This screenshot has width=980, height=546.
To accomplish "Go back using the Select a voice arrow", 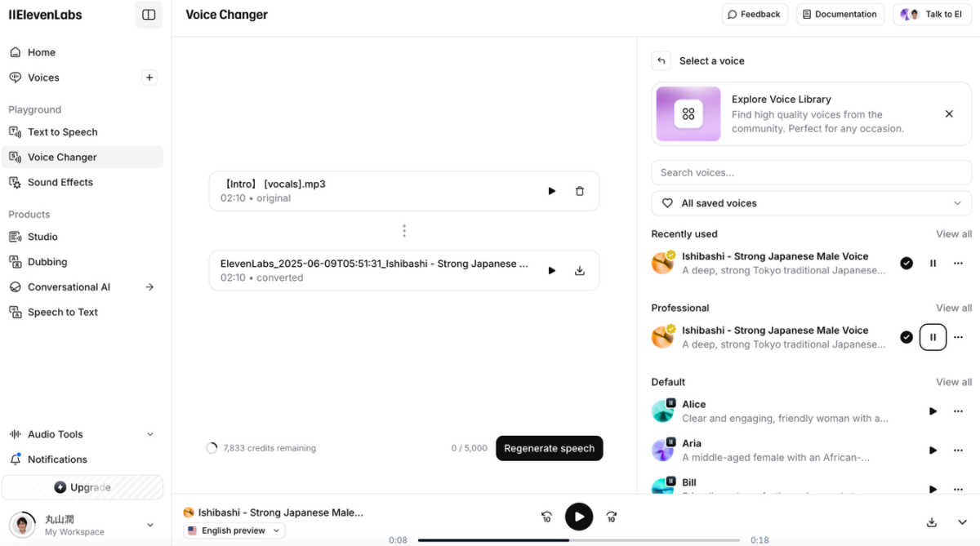I will (661, 60).
